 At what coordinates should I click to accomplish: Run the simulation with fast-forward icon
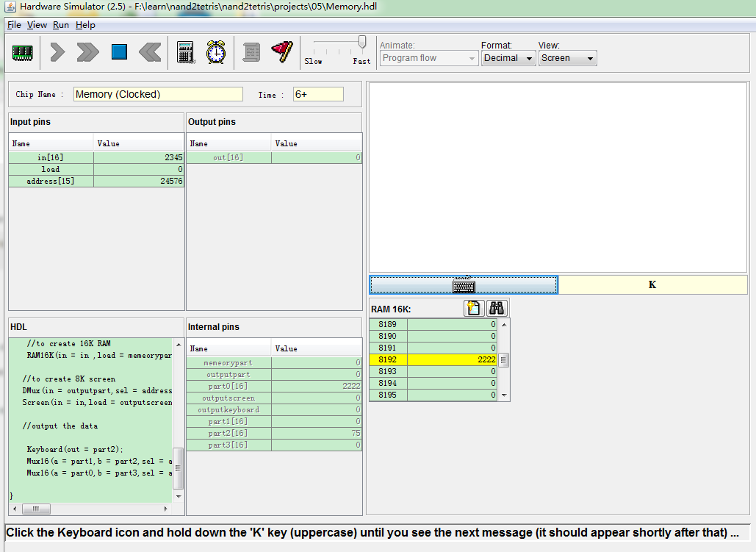(x=87, y=52)
